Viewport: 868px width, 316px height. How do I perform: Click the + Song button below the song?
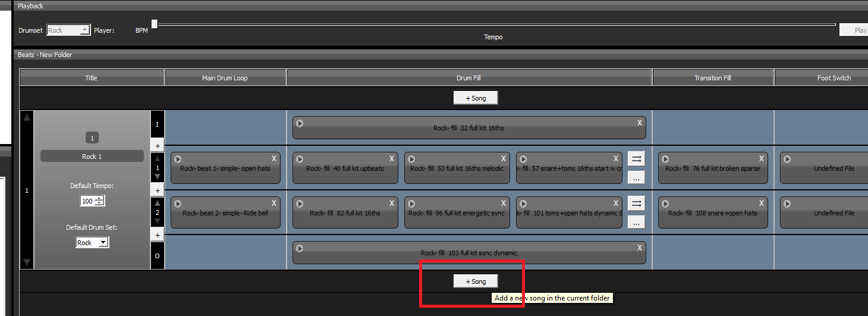point(476,281)
